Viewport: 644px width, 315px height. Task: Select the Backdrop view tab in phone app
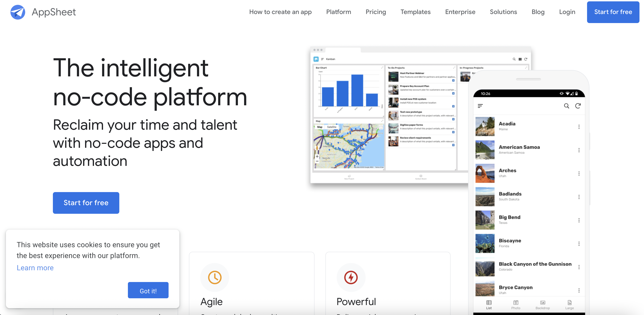[543, 305]
